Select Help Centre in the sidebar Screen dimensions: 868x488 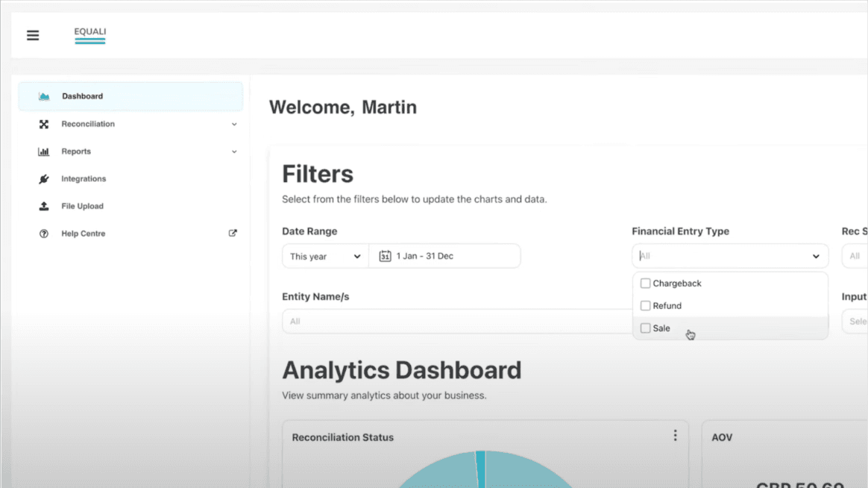tap(130, 234)
